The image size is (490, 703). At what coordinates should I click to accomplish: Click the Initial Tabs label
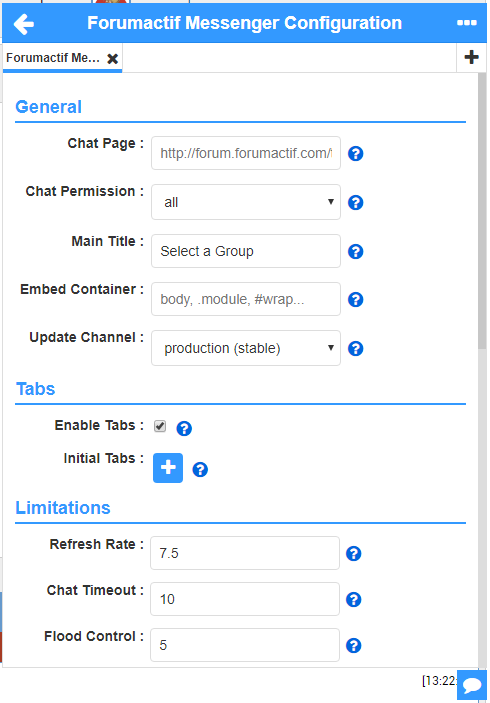click(104, 458)
